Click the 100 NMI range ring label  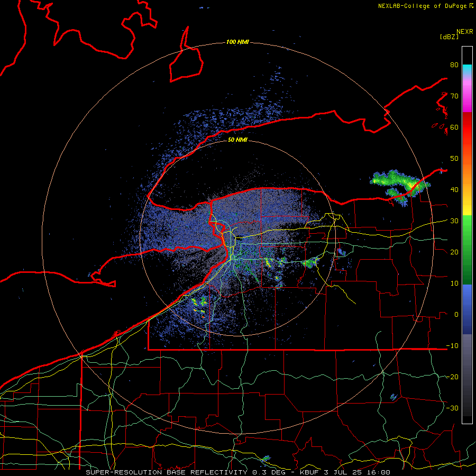[x=237, y=42]
